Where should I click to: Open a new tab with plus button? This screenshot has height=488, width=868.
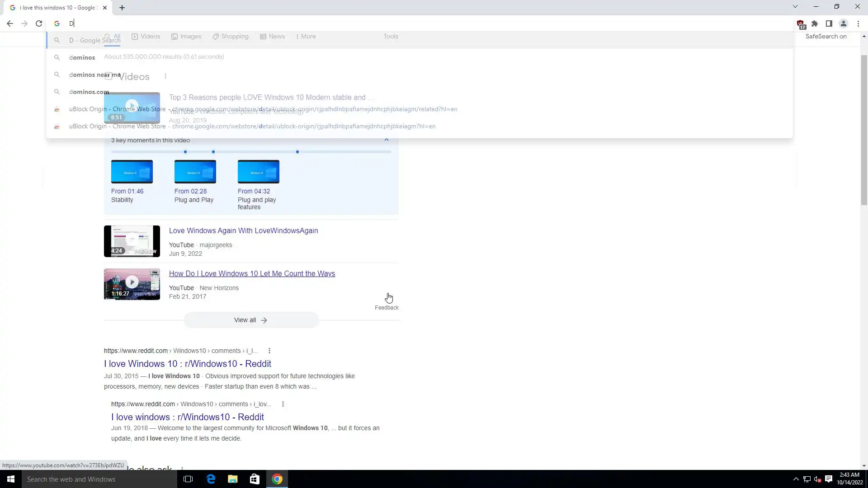point(122,8)
